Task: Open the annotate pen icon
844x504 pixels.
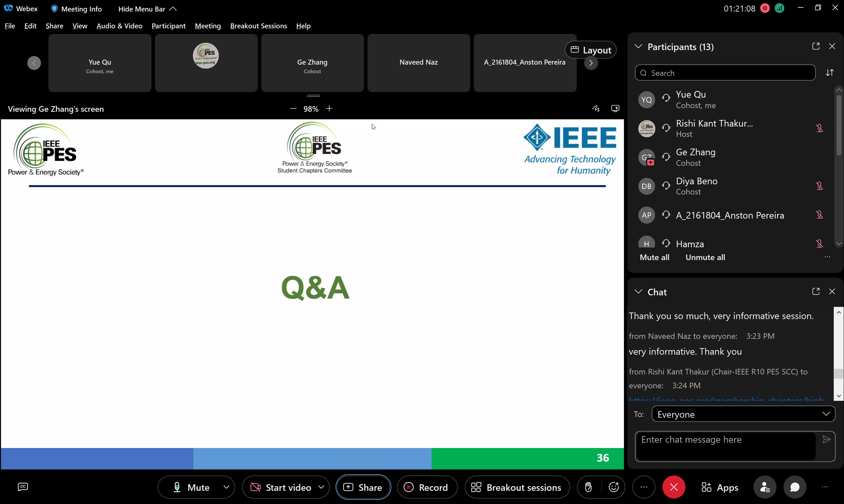Action: click(596, 109)
